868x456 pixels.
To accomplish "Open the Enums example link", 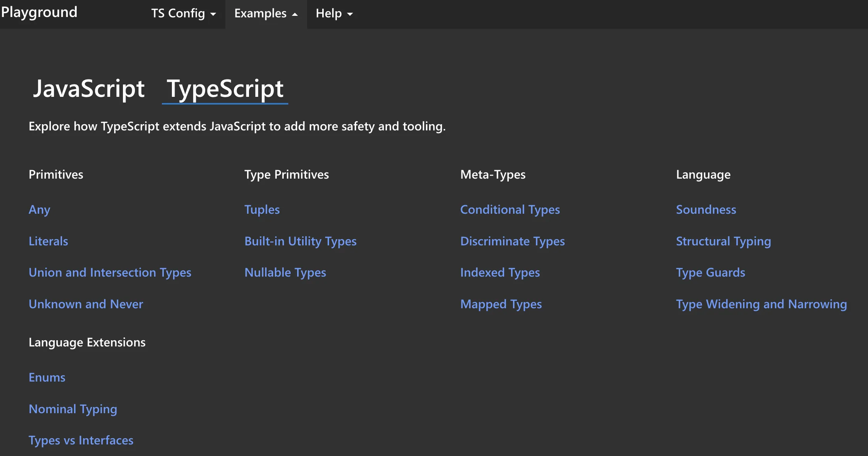I will [x=47, y=377].
